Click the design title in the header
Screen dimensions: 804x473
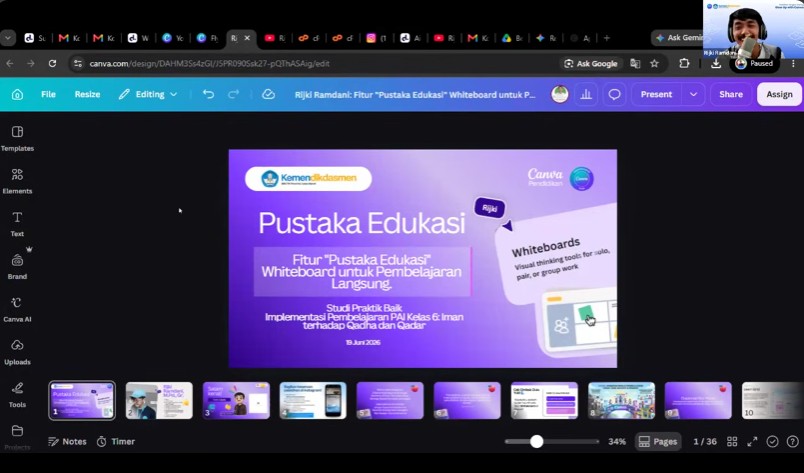(415, 94)
